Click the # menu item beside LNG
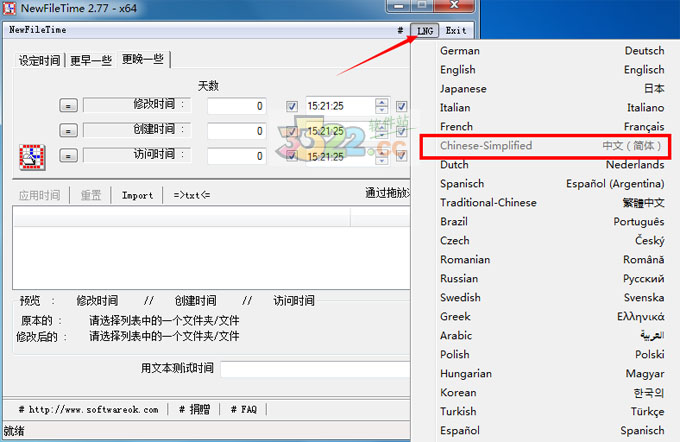Image resolution: width=680 pixels, height=442 pixels. 400,30
